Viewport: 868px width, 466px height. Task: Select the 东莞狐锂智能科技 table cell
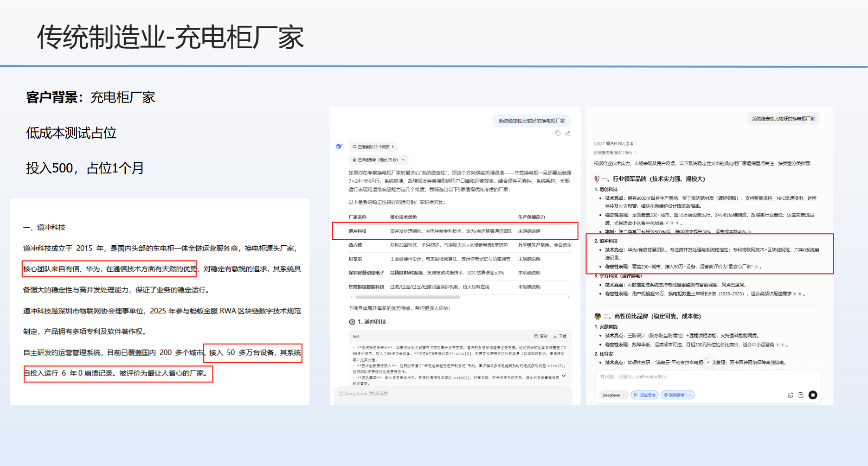point(366,287)
